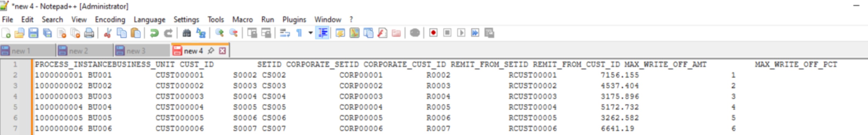This screenshot has width=868, height=135.
Task: Switch to the new 3 tab
Action: (142, 51)
